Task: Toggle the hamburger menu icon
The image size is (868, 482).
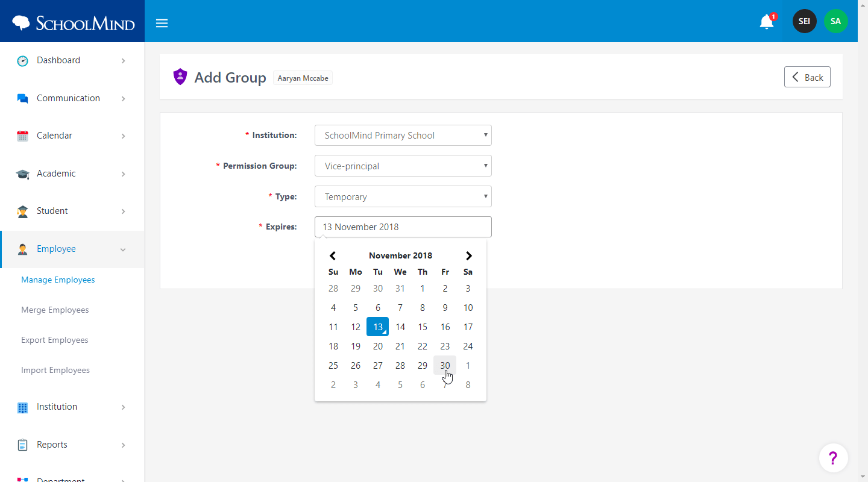Action: click(x=162, y=23)
